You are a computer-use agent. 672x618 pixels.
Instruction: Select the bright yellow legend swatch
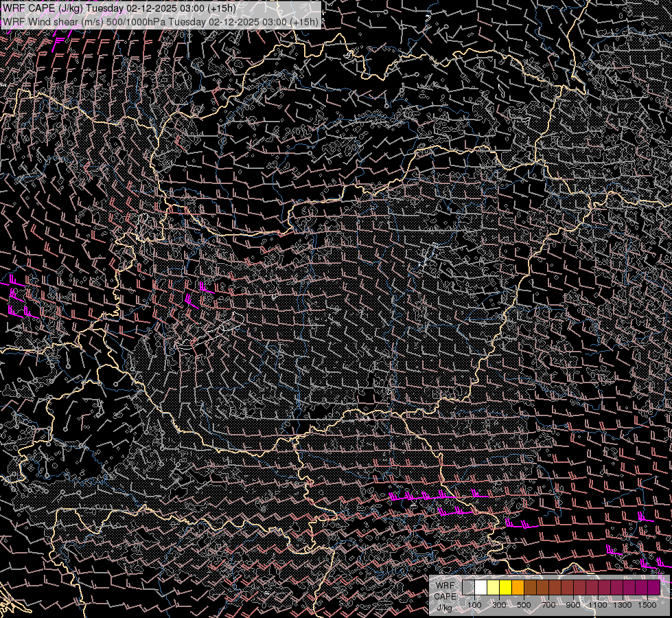click(x=506, y=587)
